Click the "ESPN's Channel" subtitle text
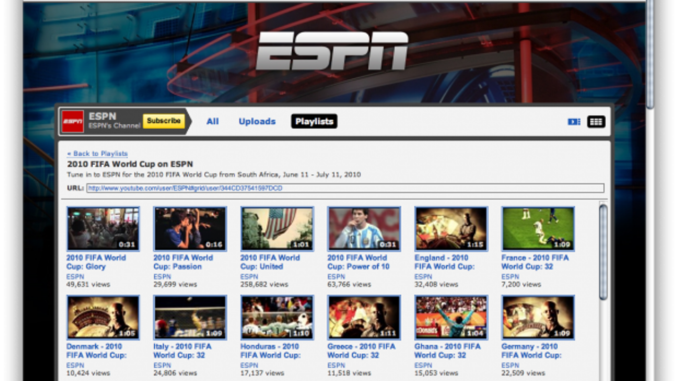This screenshot has height=381, width=678. coord(114,126)
